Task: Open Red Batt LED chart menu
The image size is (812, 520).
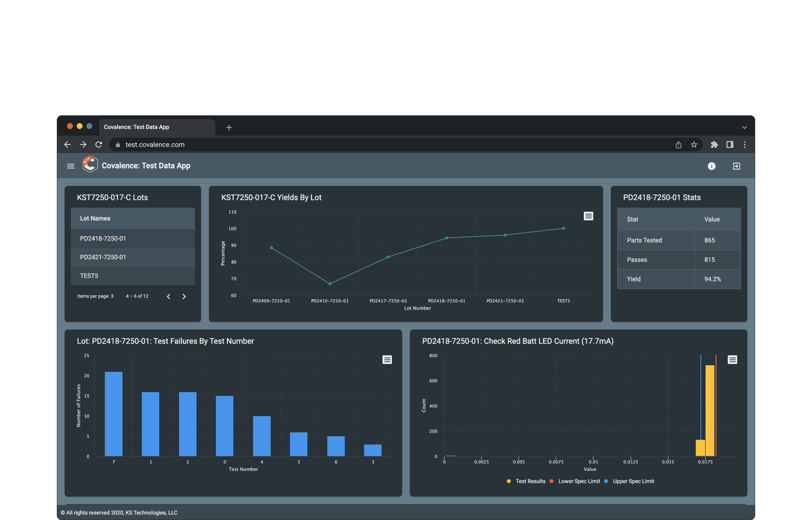Action: click(732, 360)
